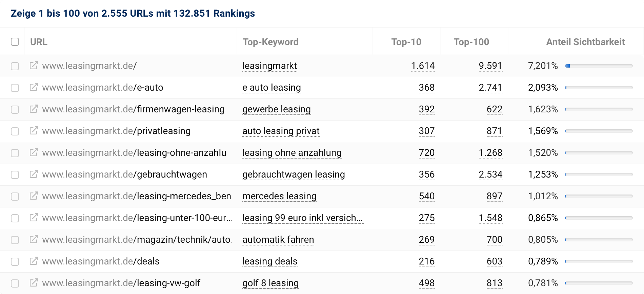644x294 pixels.
Task: Open external link icon beside /privatleasing
Action: coord(34,131)
